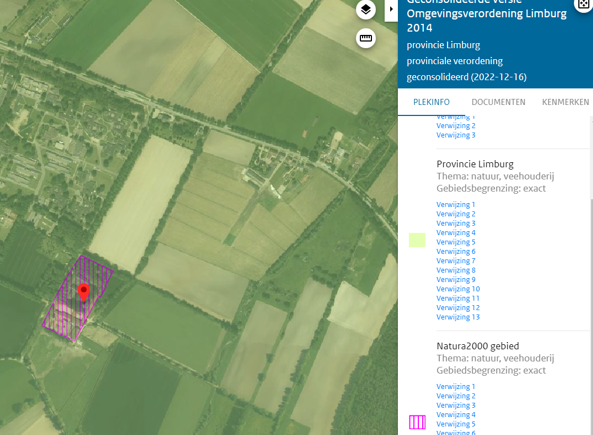Open Provincie Limburg Verwijzing 9

[x=456, y=280]
